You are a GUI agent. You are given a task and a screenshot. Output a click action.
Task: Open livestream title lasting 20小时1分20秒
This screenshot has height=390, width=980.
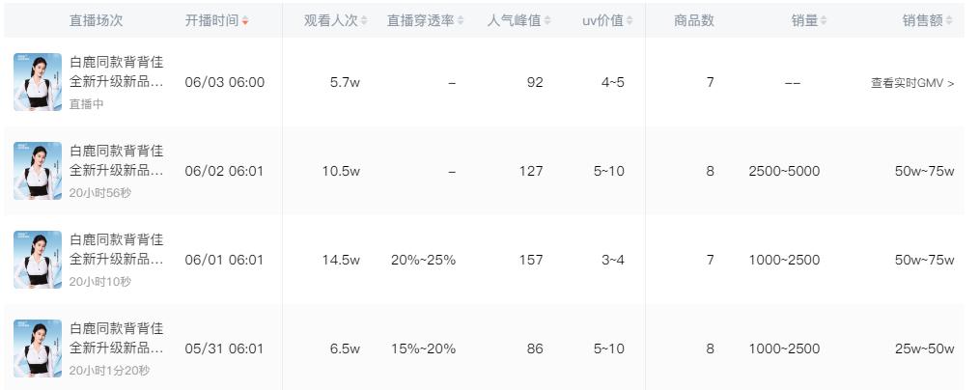coord(116,338)
